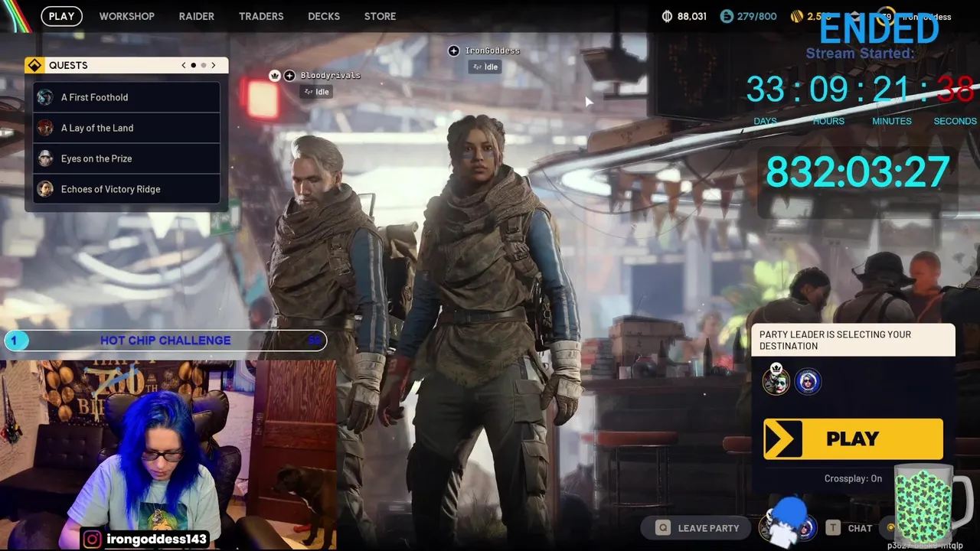Click the 88,031 coin balance
The height and width of the screenshot is (551, 980).
(691, 16)
